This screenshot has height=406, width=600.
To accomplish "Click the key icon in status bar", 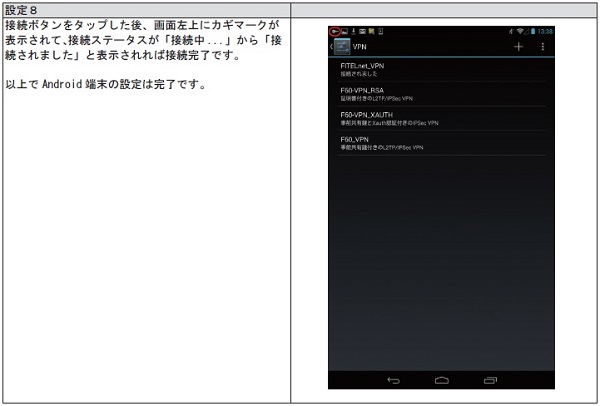I will pos(336,31).
